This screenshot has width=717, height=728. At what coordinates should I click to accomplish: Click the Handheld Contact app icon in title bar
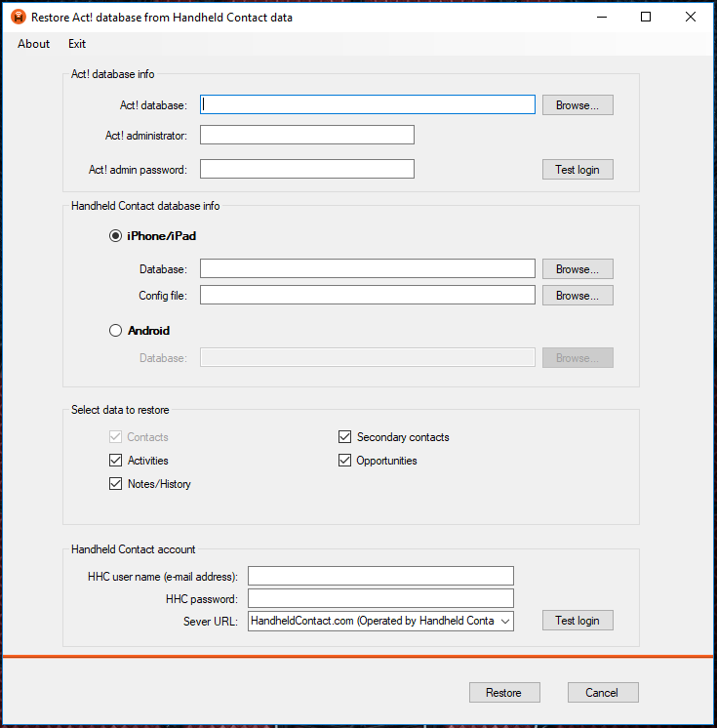tap(19, 18)
